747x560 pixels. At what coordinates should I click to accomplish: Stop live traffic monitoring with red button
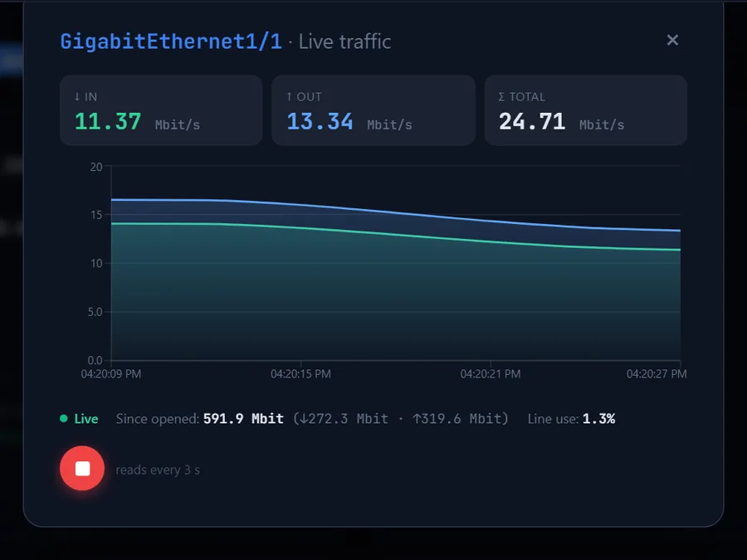pyautogui.click(x=82, y=468)
